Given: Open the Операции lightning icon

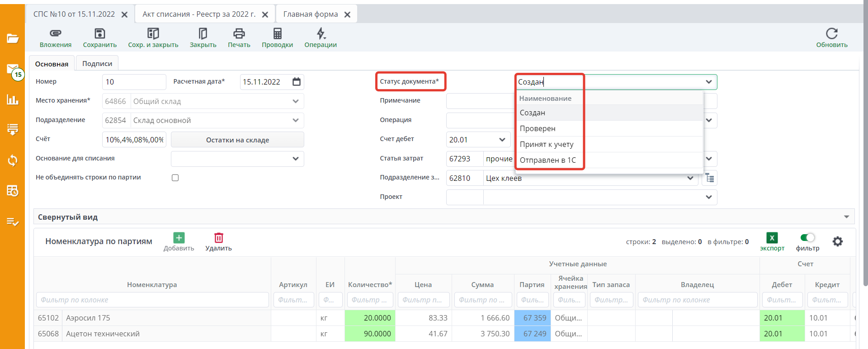Looking at the screenshot, I should [x=321, y=33].
